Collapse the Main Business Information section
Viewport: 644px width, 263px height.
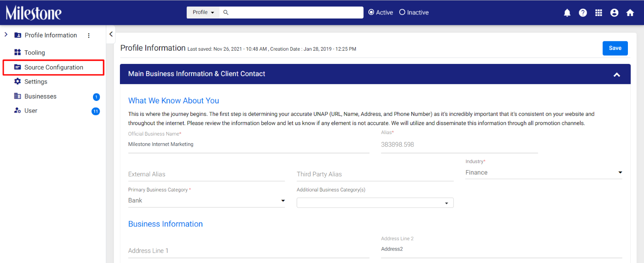617,74
